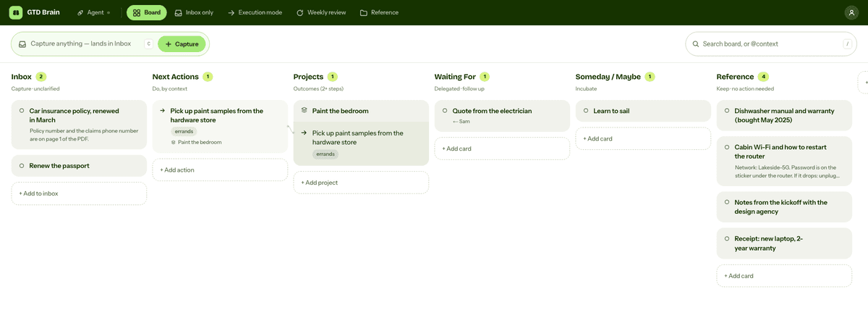Click the Agent wrench icon
The width and height of the screenshot is (868, 326).
click(80, 12)
